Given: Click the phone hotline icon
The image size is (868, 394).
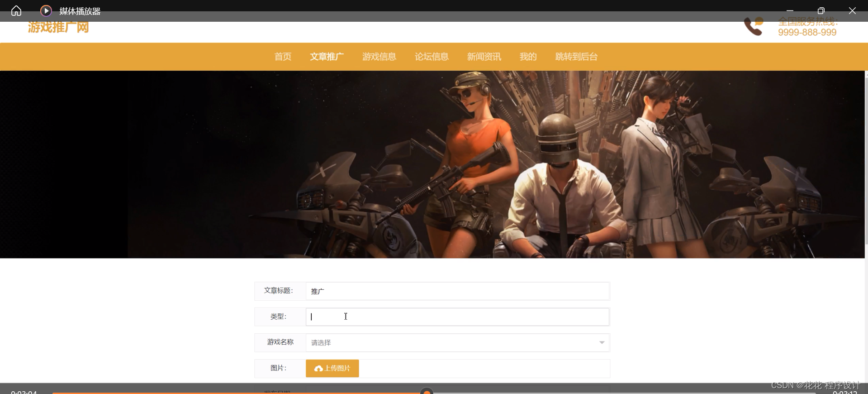Looking at the screenshot, I should tap(754, 26).
